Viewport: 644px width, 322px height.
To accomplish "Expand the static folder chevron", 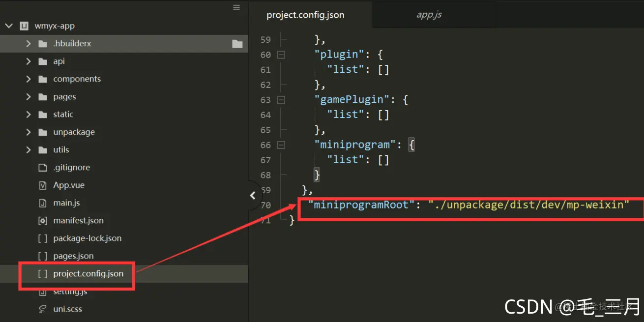I will click(28, 115).
